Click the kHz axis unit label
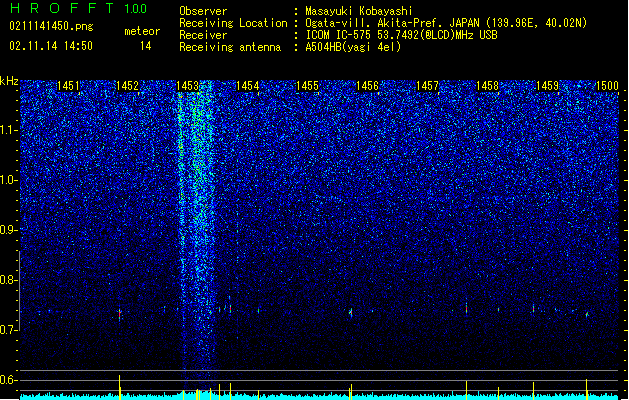The height and width of the screenshot is (400, 629). point(9,81)
